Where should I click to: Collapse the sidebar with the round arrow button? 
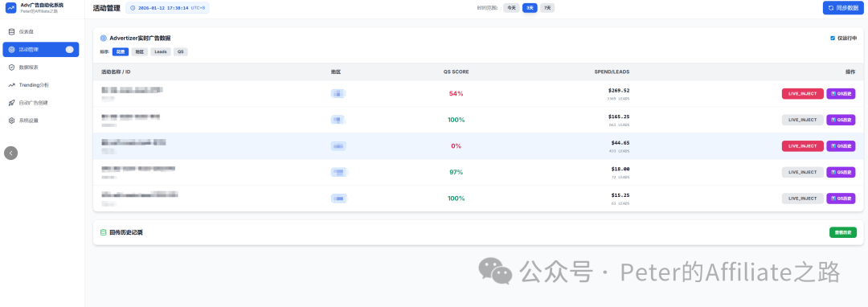10,153
